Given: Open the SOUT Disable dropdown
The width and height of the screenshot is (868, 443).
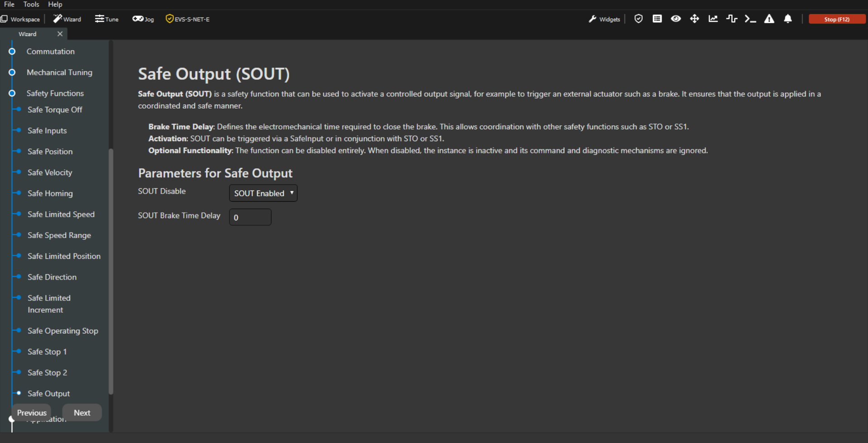Looking at the screenshot, I should click(263, 193).
